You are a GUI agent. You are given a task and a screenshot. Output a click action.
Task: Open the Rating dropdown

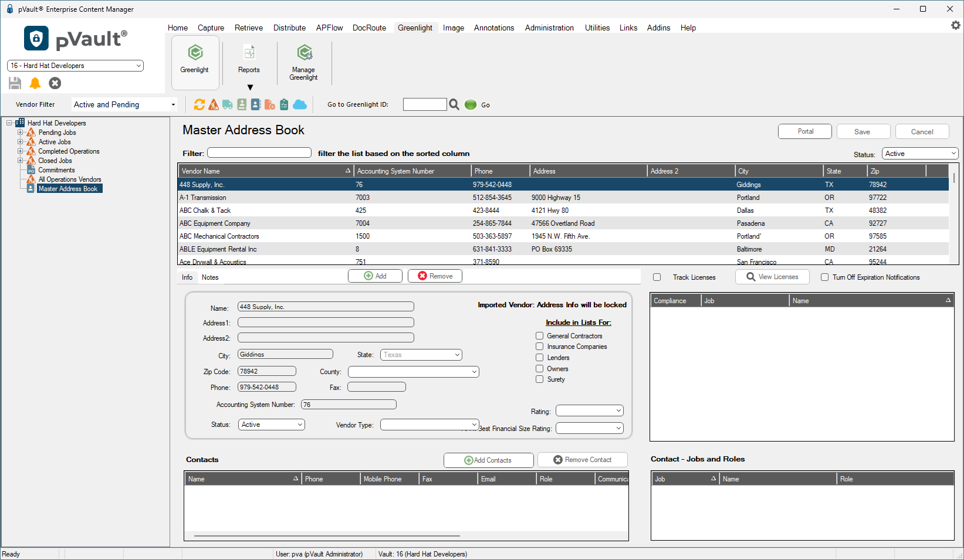point(590,411)
